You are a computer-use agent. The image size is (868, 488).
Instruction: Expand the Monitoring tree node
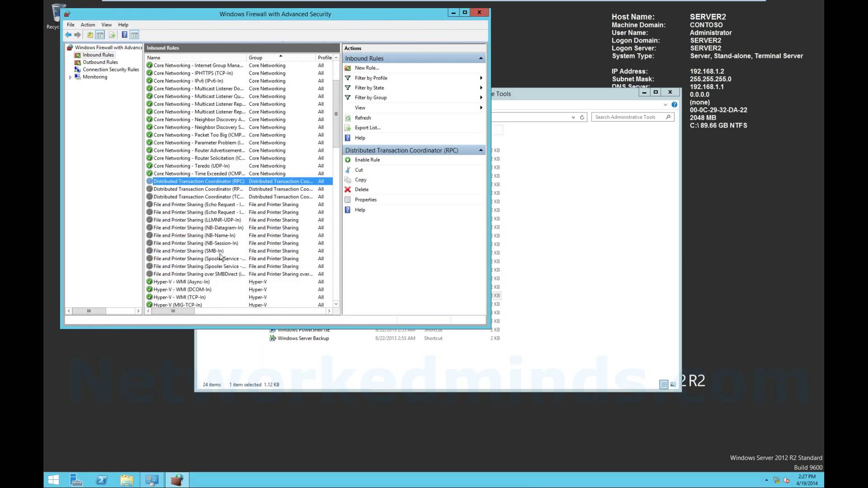point(71,77)
